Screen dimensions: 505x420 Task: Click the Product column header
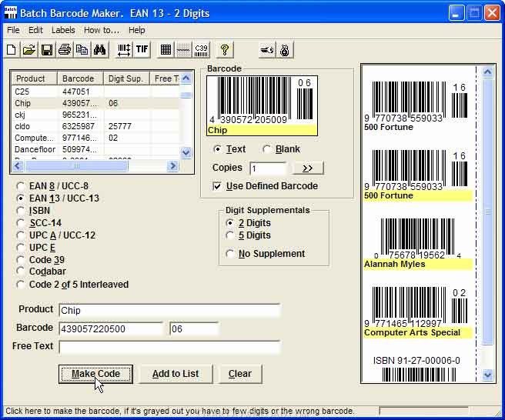coord(35,78)
